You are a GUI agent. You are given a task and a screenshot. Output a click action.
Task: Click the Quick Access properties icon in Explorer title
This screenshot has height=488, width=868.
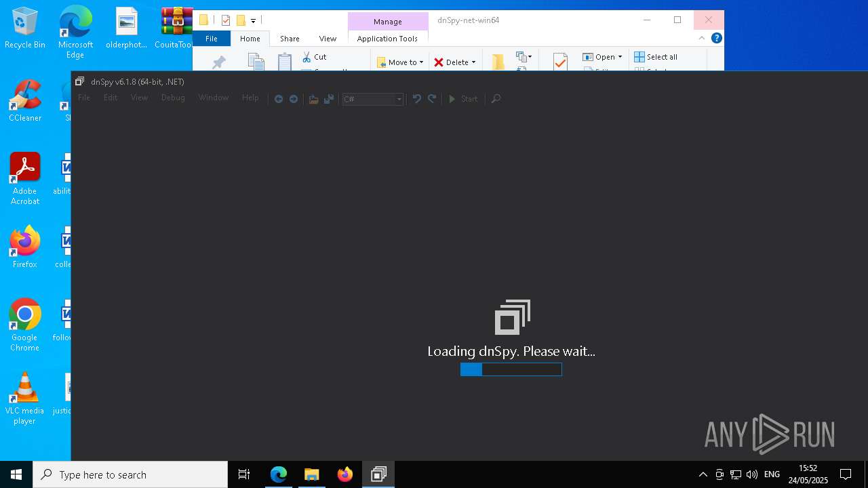pos(226,20)
